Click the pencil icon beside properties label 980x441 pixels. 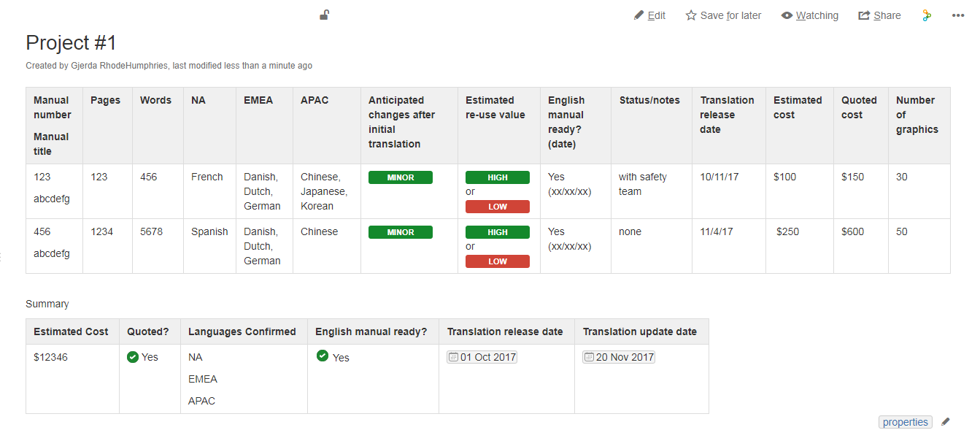tap(946, 422)
